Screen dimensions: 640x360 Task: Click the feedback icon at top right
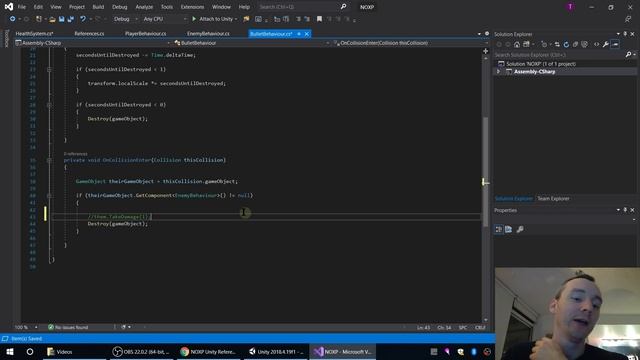(x=628, y=19)
